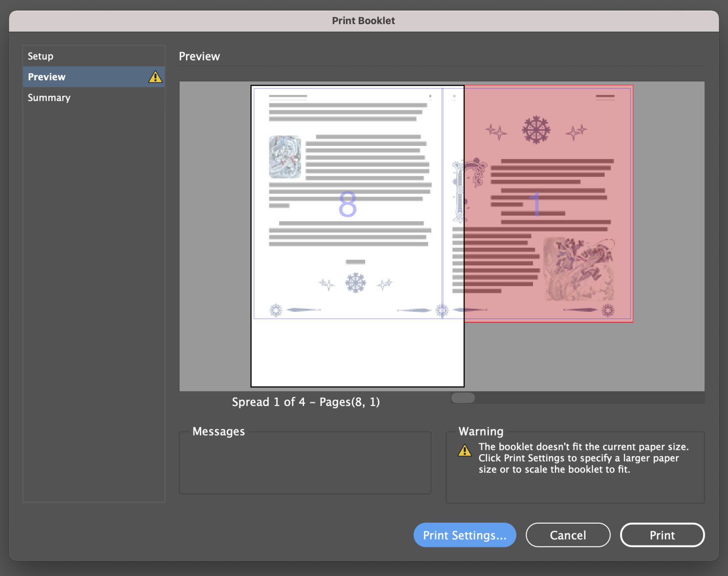Open the Setup section
Screen dimensions: 728x576
41,56
